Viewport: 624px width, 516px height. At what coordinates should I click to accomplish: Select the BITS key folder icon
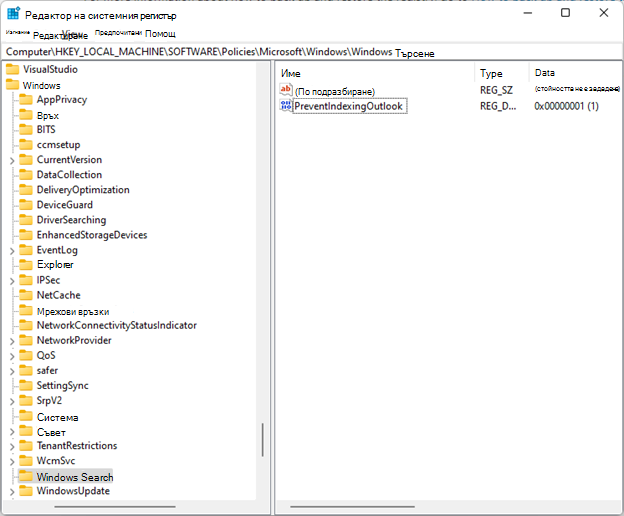pyautogui.click(x=26, y=129)
